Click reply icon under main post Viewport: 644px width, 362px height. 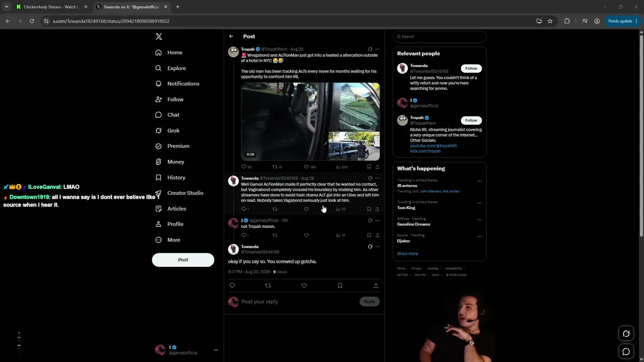pyautogui.click(x=232, y=286)
